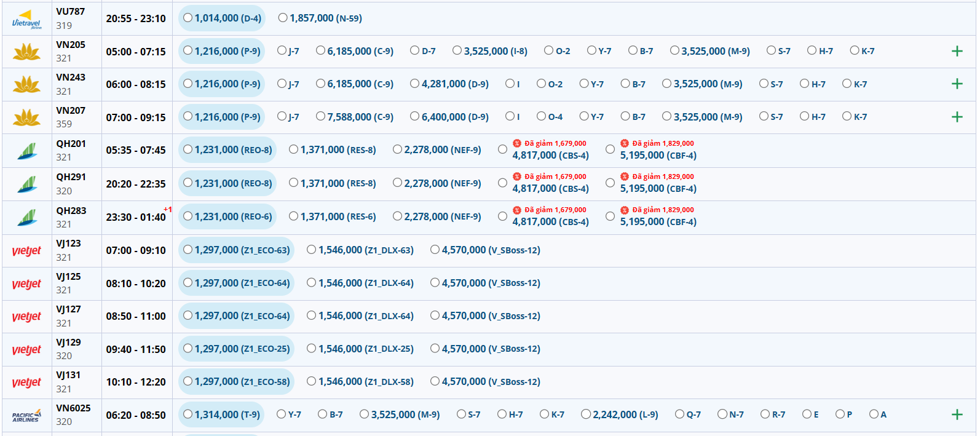Click the Vietravel Airlines logo for VU787
The width and height of the screenshot is (980, 436).
[27, 19]
